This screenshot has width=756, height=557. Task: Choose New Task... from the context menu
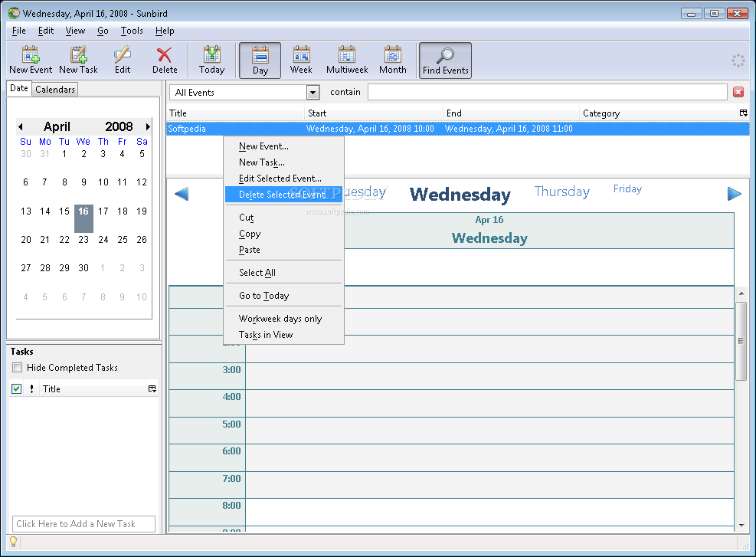coord(283,162)
